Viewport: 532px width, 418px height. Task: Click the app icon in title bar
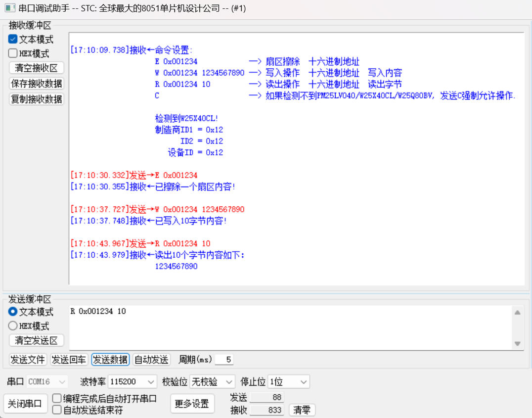pyautogui.click(x=9, y=8)
